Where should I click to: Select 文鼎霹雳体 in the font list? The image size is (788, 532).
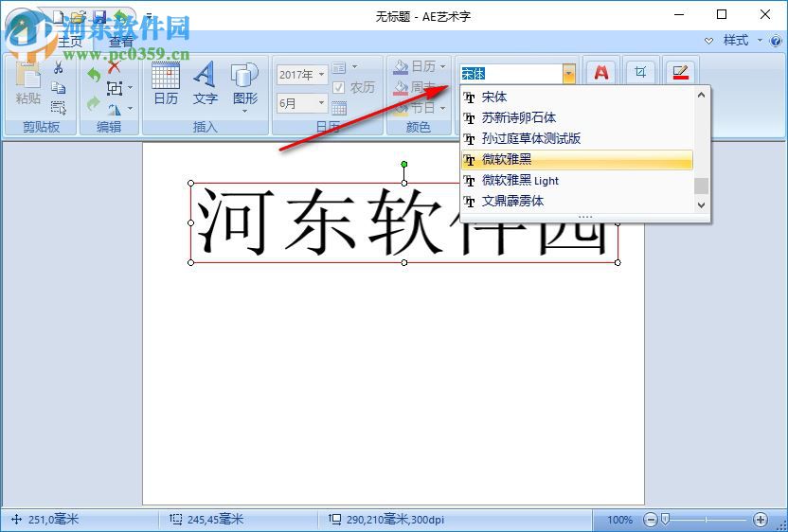pos(577,201)
